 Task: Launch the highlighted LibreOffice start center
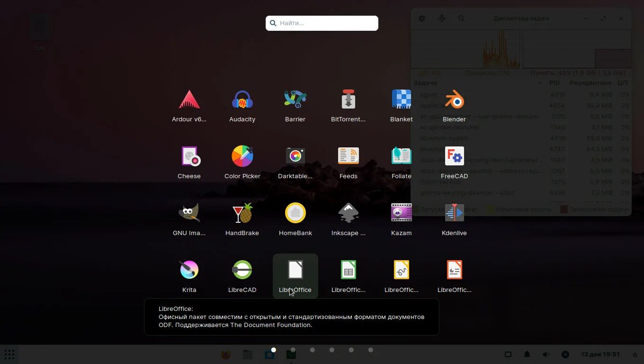[295, 276]
